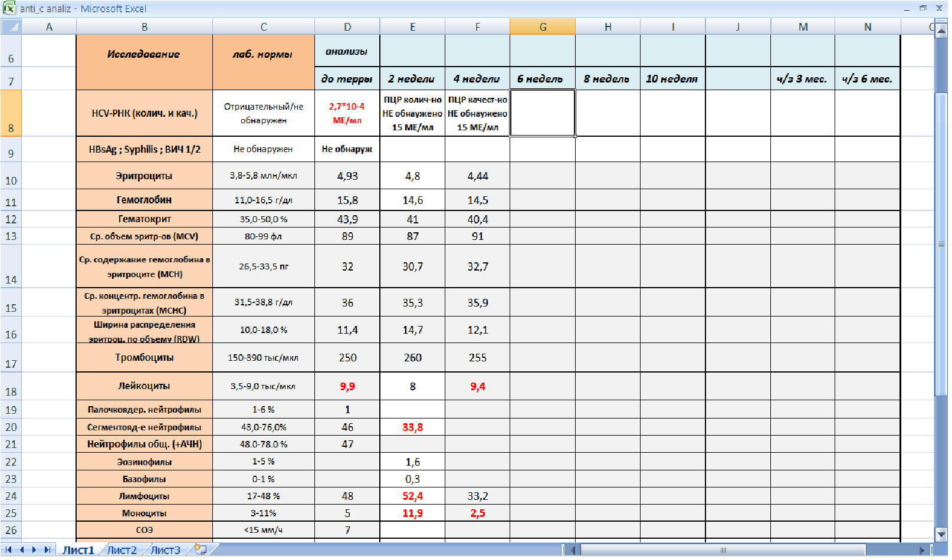Select the Лейкоциты cell
The height and width of the screenshot is (560, 952).
point(144,386)
